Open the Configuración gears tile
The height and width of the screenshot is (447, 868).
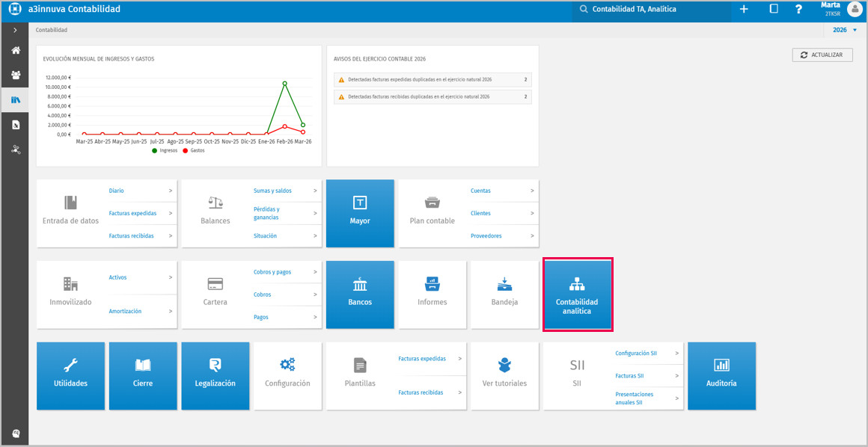[288, 376]
